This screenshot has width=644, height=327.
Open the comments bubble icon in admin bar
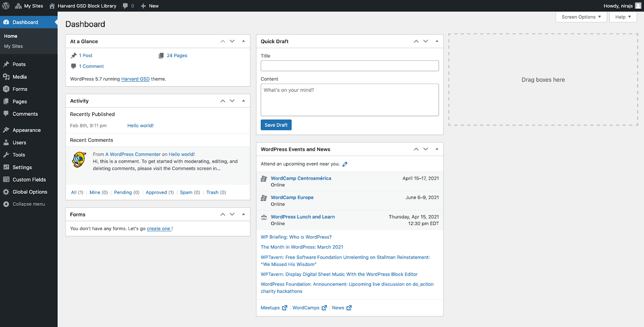(x=126, y=6)
